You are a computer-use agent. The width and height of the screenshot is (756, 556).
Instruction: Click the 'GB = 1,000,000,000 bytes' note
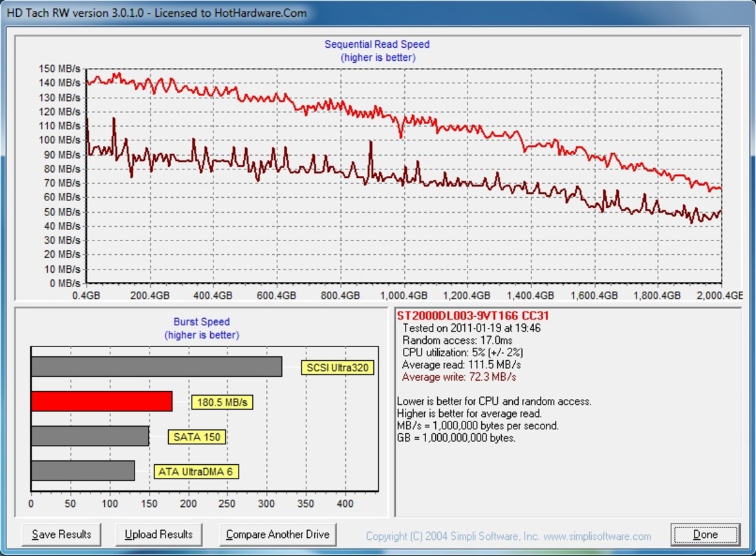click(456, 438)
